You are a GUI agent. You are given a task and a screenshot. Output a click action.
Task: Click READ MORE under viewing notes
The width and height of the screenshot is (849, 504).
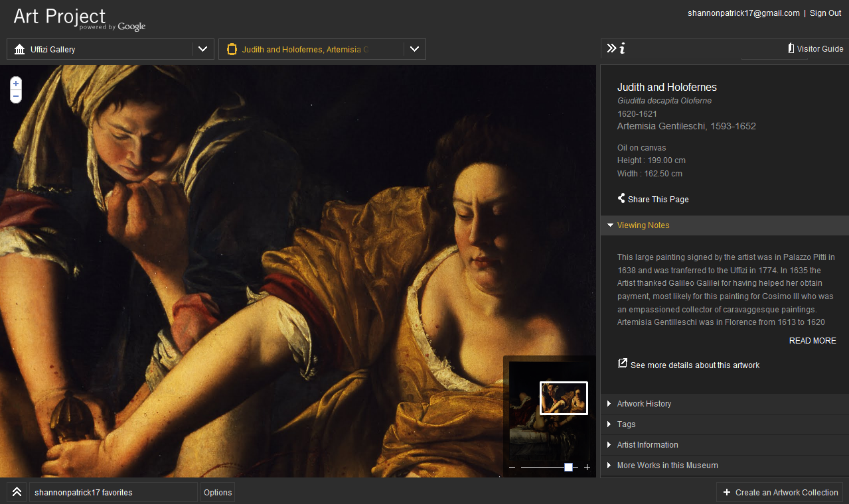click(812, 341)
